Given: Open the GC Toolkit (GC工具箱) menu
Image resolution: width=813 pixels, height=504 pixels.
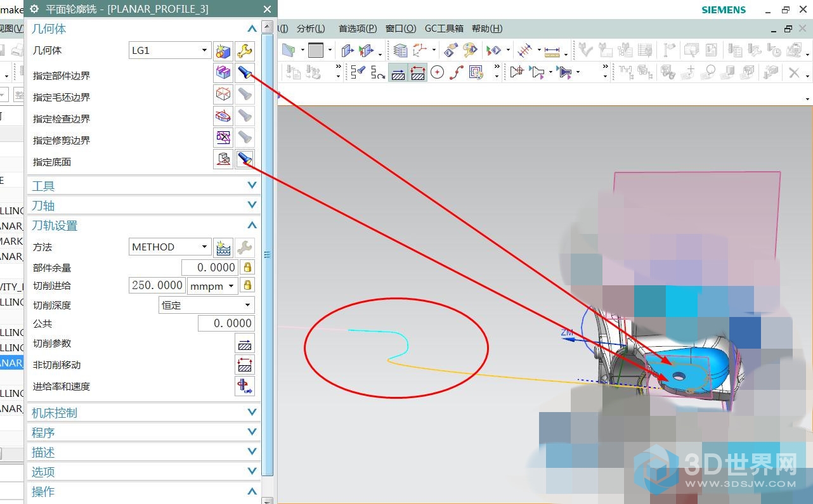Looking at the screenshot, I should point(443,29).
